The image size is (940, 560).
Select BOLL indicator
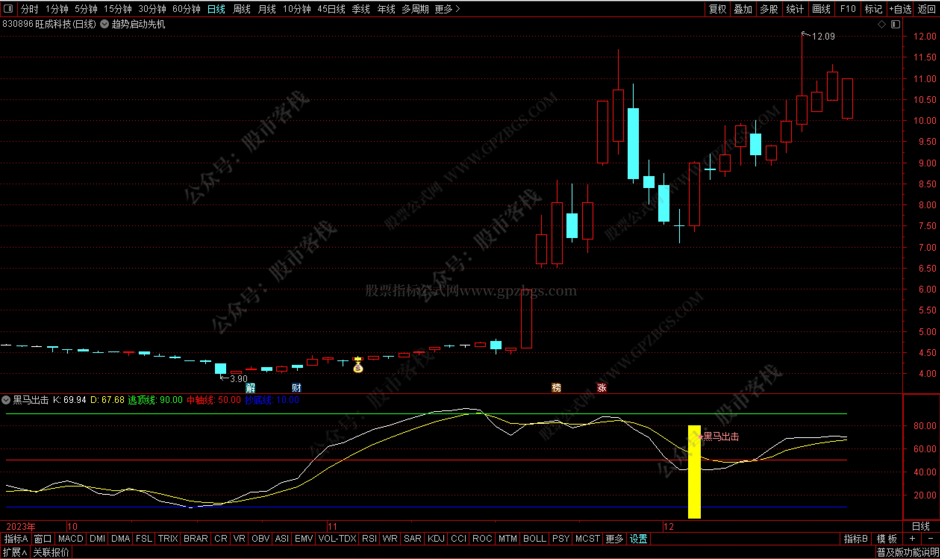tap(534, 538)
